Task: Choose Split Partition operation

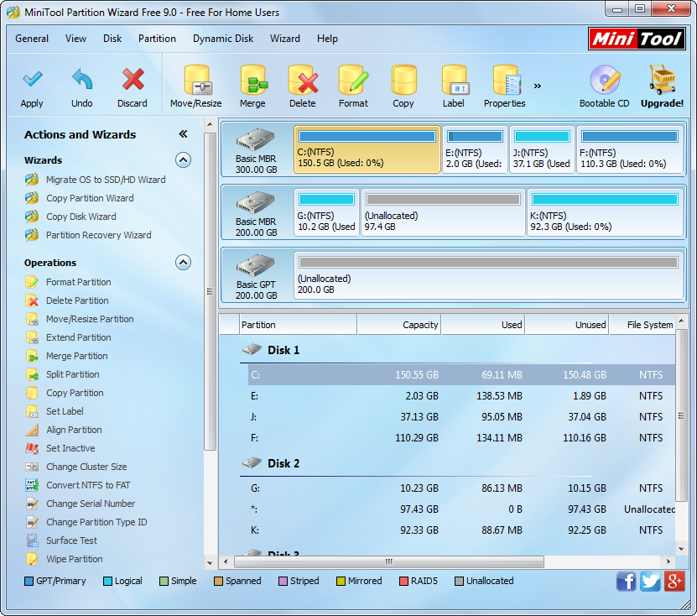Action: point(73,374)
